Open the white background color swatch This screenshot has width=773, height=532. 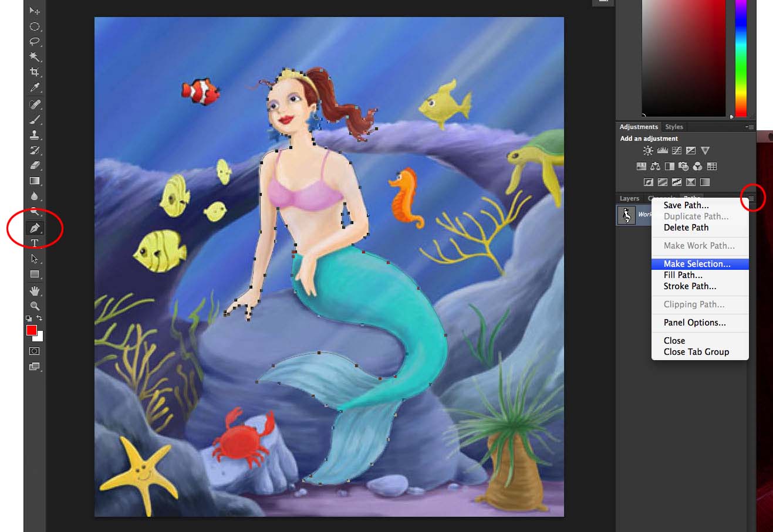(x=40, y=337)
